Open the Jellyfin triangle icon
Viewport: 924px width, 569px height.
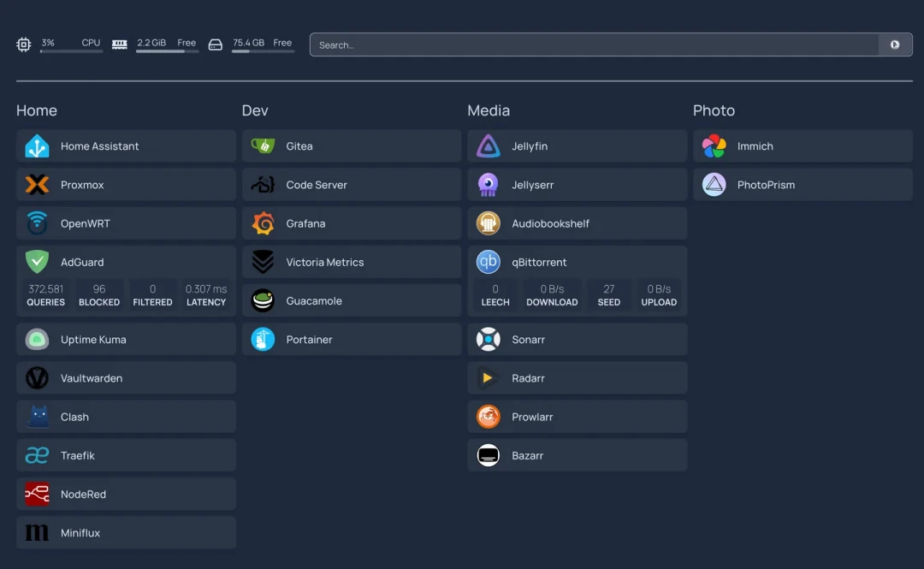[x=488, y=146]
